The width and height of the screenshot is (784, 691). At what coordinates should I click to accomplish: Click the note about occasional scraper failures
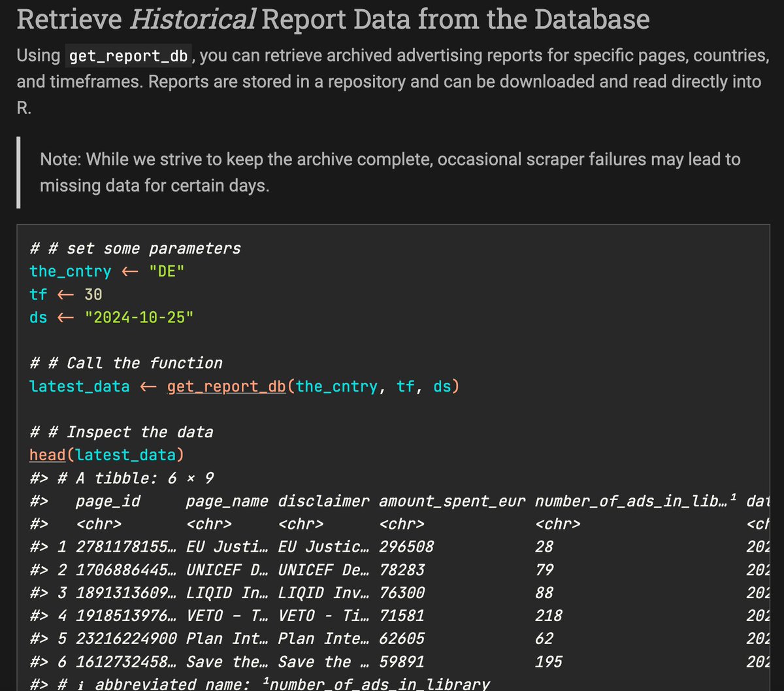[390, 172]
